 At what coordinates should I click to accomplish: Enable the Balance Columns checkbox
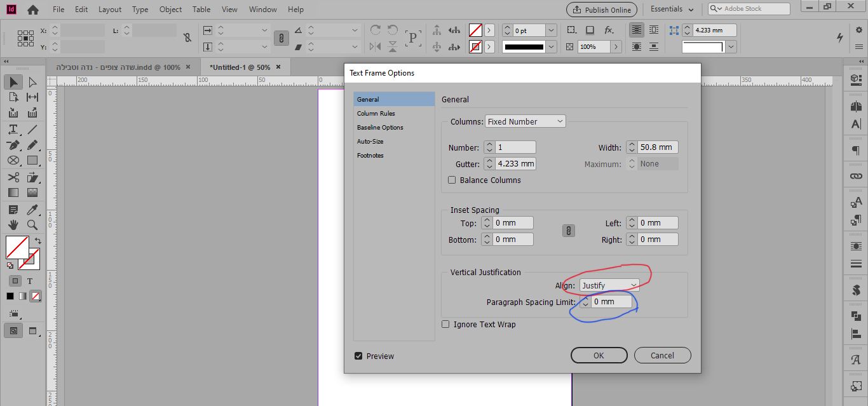(x=452, y=180)
